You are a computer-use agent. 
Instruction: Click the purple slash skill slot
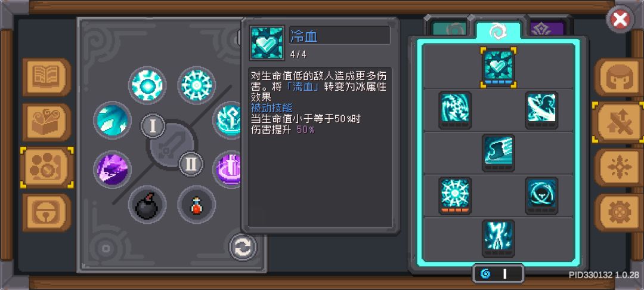113,169
